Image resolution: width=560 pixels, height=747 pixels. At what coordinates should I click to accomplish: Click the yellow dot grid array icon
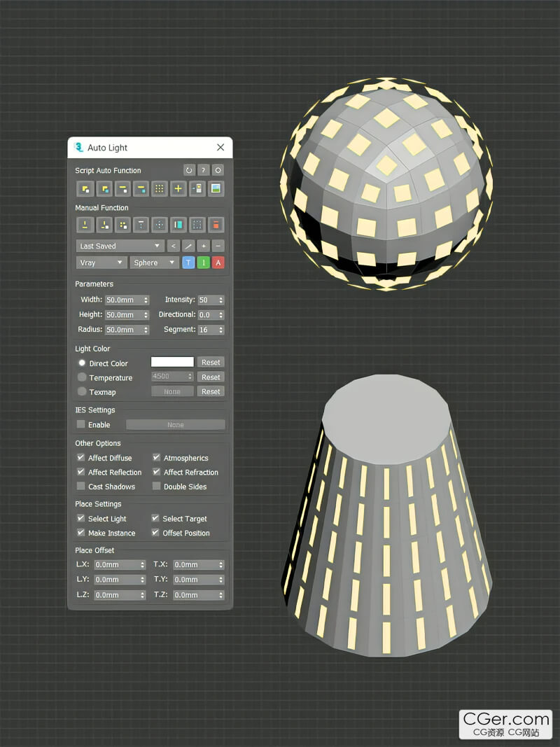(160, 188)
